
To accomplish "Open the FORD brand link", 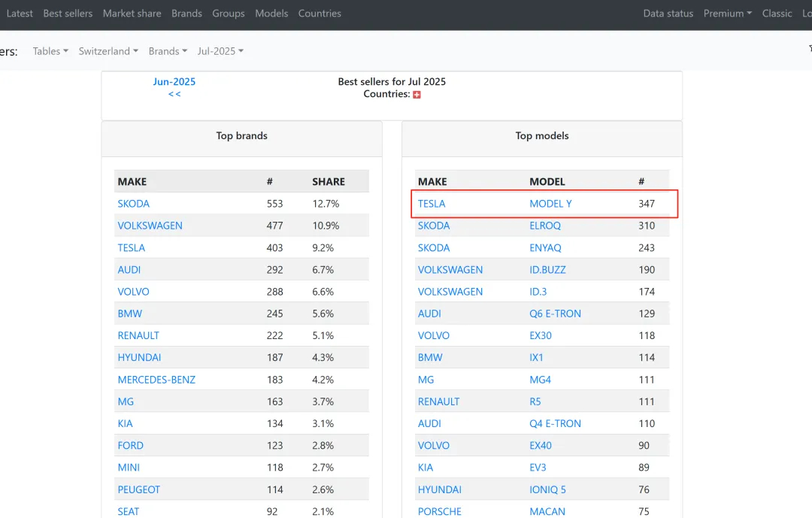I will point(131,446).
